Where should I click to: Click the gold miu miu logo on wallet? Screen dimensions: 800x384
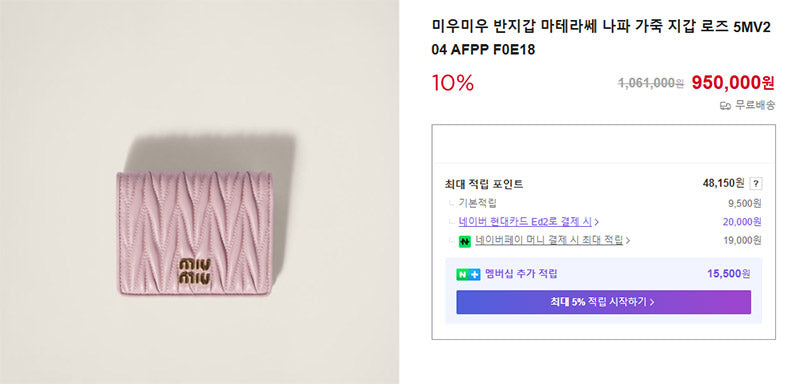pos(194,270)
